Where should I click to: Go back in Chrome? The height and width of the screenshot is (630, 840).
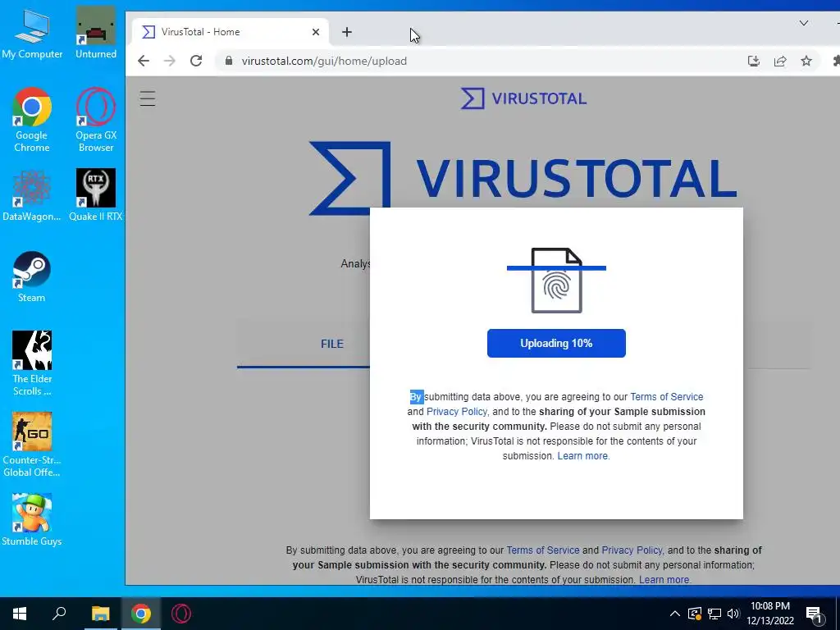[x=143, y=61]
